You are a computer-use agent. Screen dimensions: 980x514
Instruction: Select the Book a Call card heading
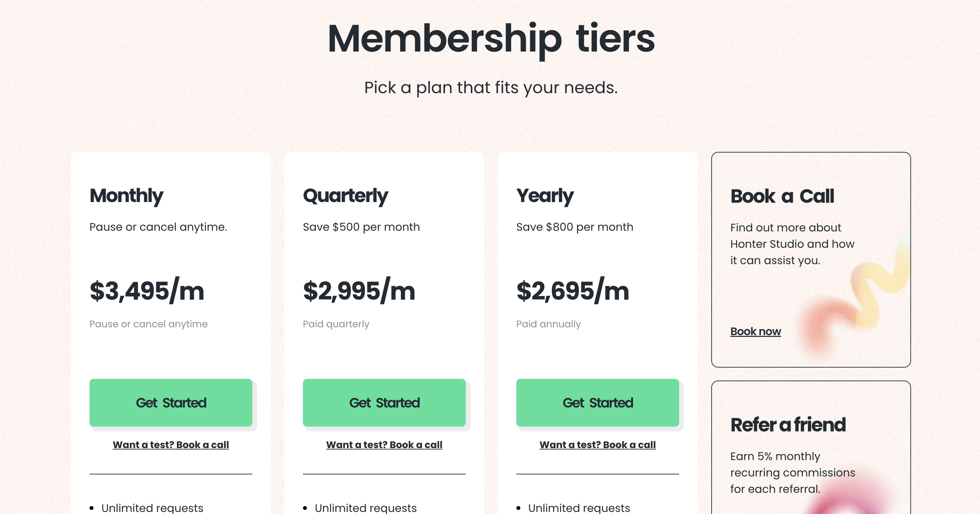(782, 196)
